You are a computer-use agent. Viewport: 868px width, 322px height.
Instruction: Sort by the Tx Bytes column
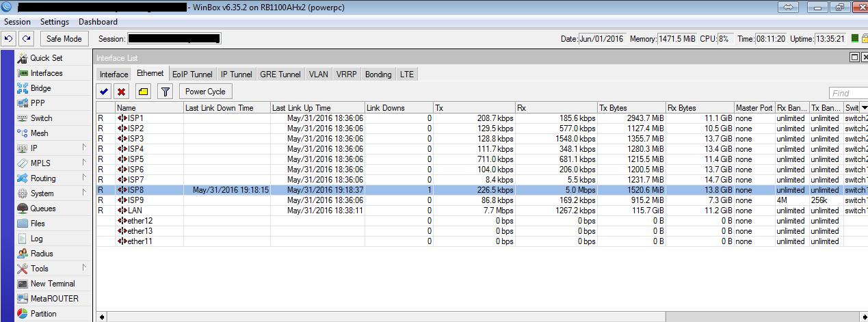pyautogui.click(x=631, y=108)
